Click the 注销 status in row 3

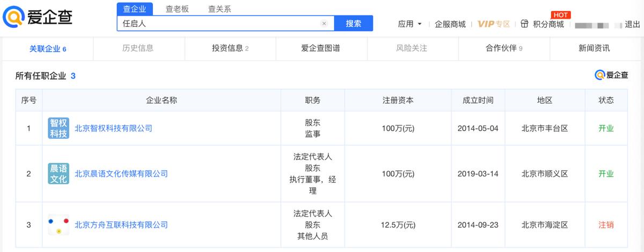point(606,225)
